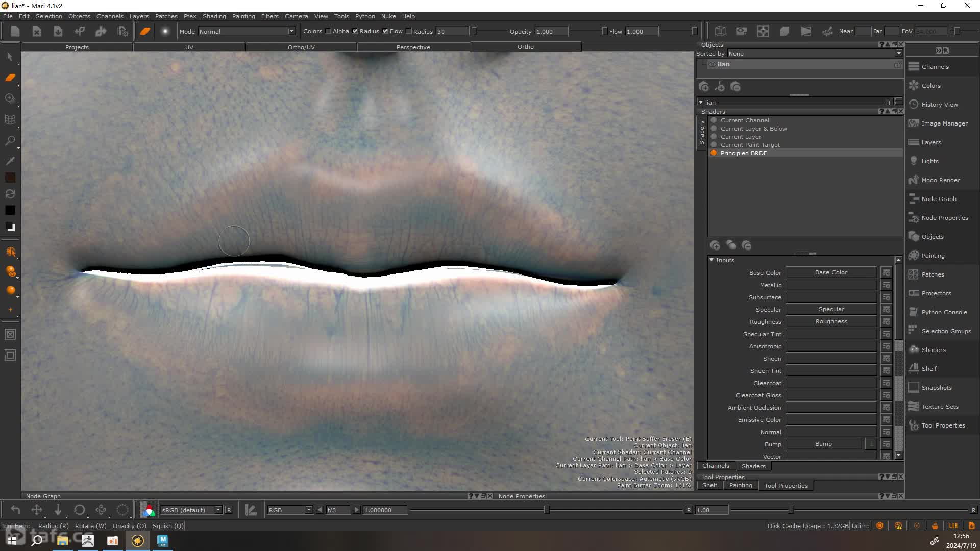This screenshot has height=551, width=980.
Task: Select the Current Paint Target shader
Action: click(x=750, y=145)
